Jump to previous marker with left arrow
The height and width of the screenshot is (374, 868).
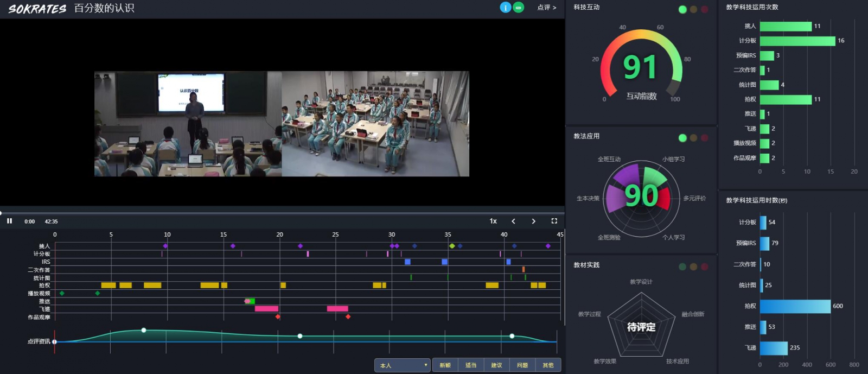513,221
